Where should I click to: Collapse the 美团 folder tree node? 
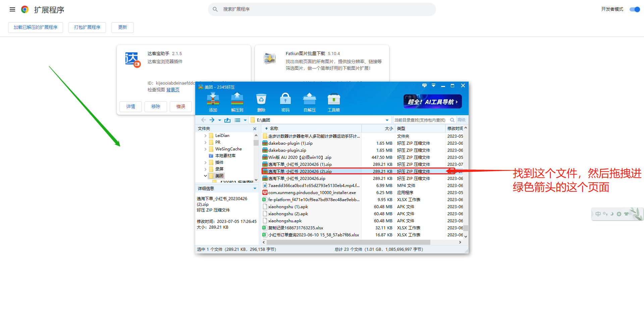point(205,176)
